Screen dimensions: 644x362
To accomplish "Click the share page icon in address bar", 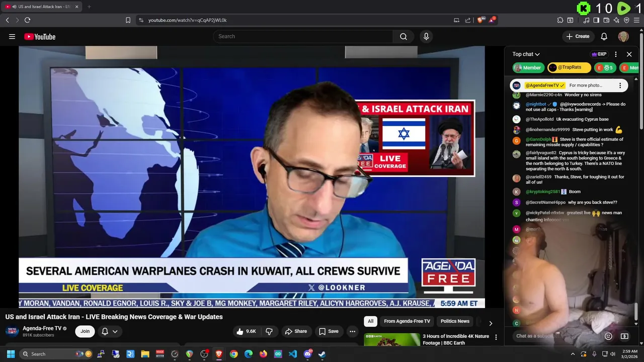I will [x=468, y=20].
